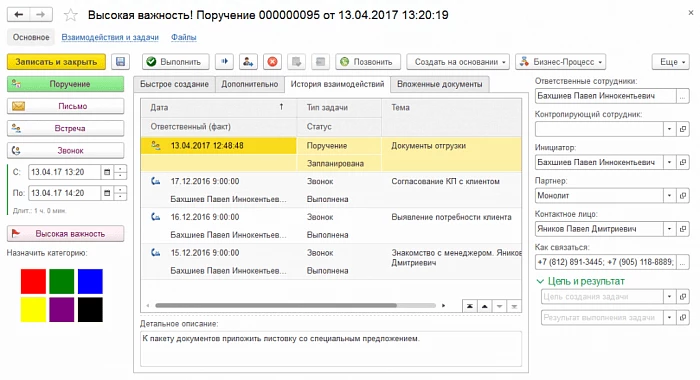Expand Контролирующий сотрудник dropdown arrow

click(669, 129)
